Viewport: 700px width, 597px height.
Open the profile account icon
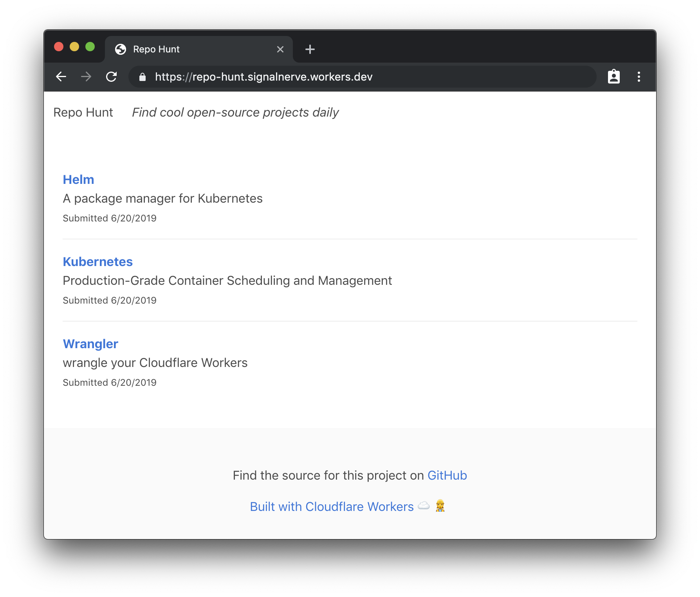tap(613, 77)
